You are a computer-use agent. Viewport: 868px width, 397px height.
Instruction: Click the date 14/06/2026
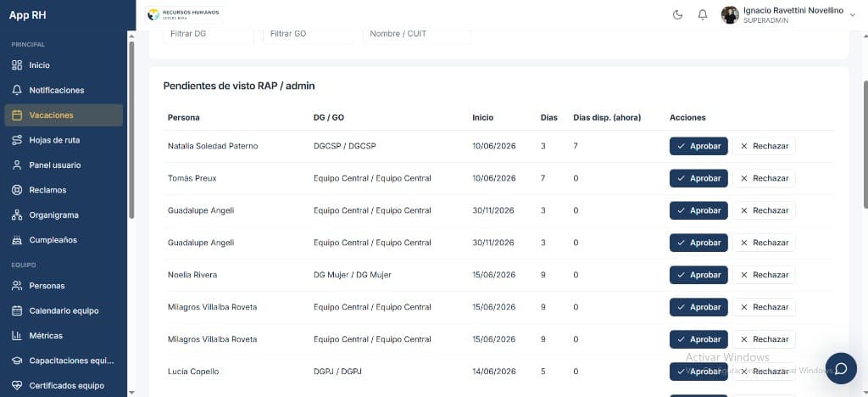pyautogui.click(x=494, y=372)
